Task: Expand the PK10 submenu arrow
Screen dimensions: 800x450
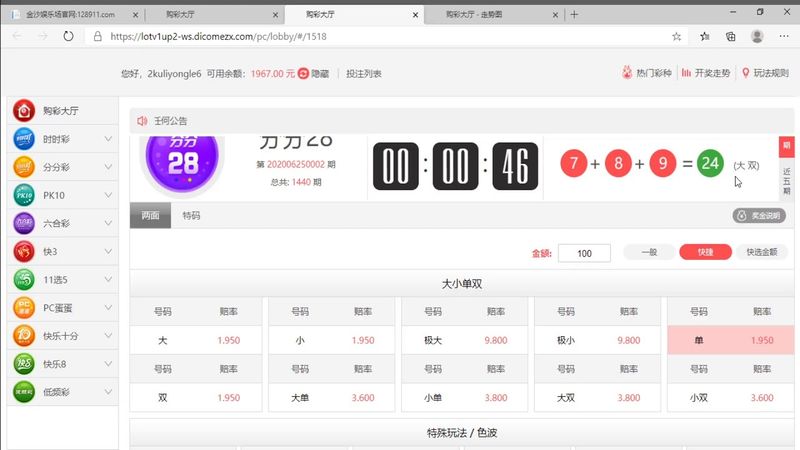Action: 108,195
